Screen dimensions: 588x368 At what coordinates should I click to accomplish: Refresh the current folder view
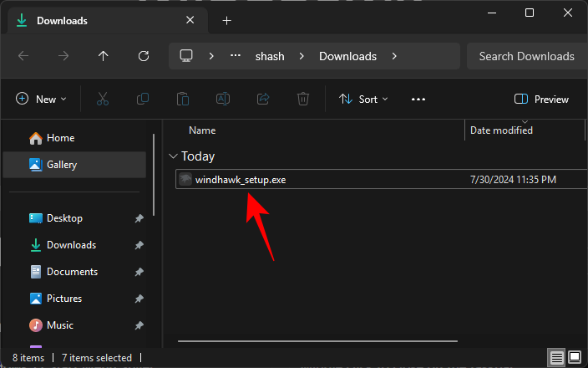click(x=144, y=56)
